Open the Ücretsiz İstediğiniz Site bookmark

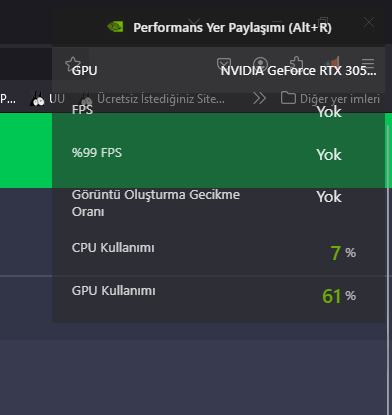152,99
